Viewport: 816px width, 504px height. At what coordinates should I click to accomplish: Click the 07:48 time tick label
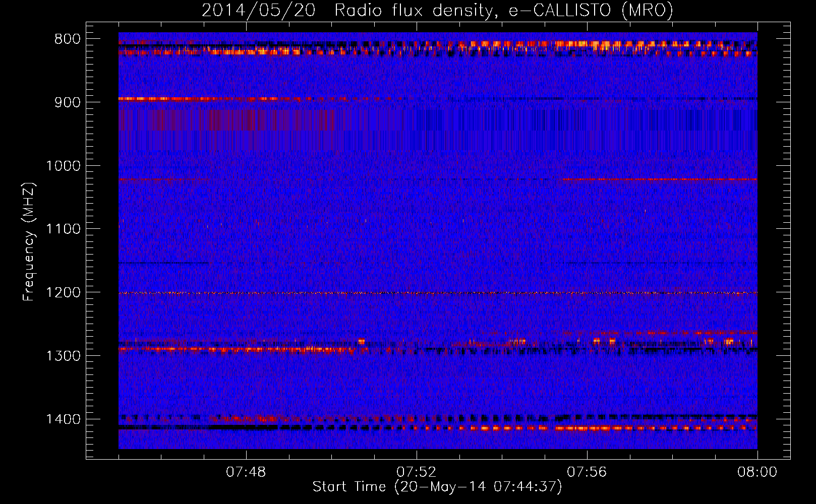246,472
